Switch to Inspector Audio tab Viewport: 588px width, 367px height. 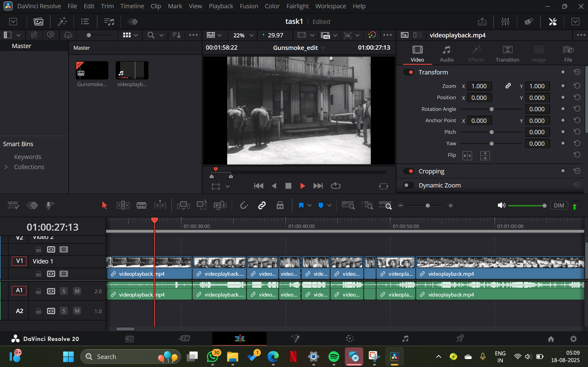[x=447, y=54]
